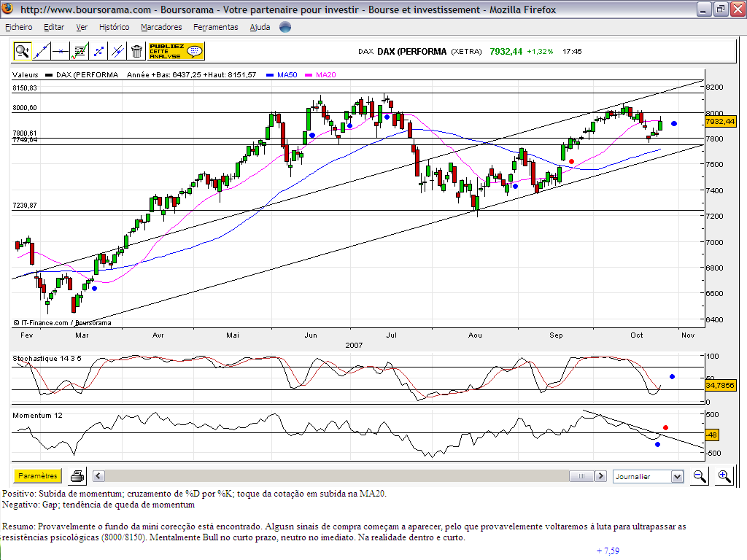
Task: Click the yellow -48 momentum value tag
Action: click(712, 435)
